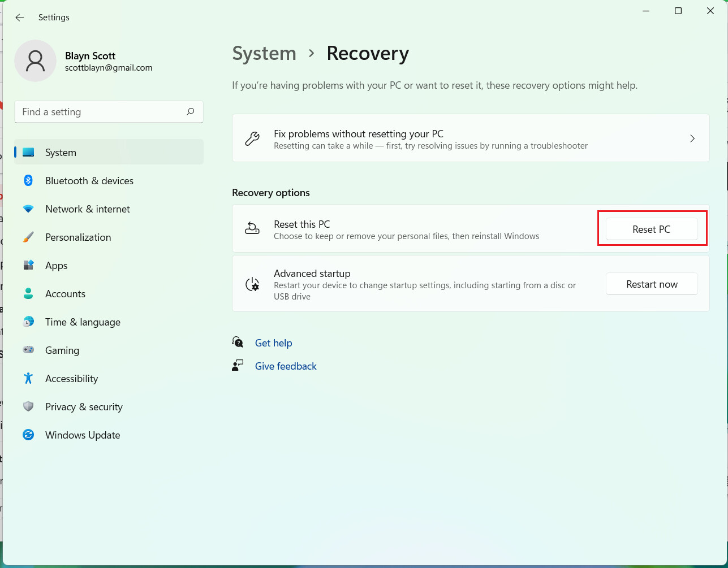Open Personalization settings page
This screenshot has height=568, width=728.
109,237
